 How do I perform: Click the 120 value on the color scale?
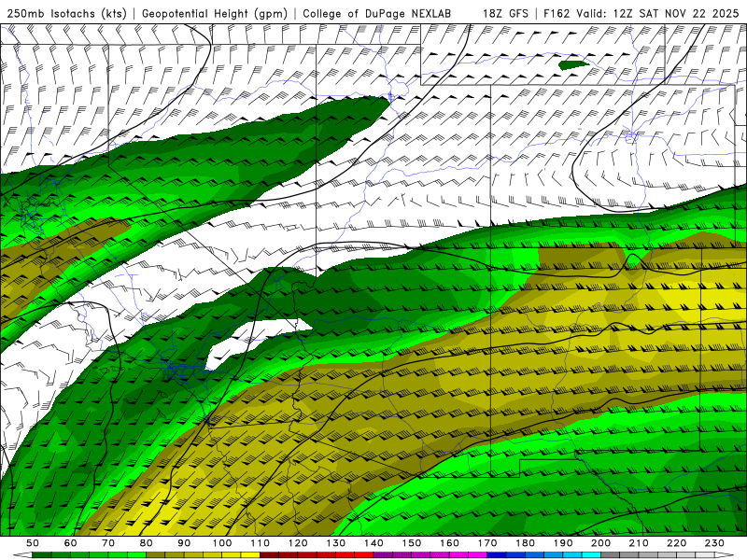(x=298, y=543)
